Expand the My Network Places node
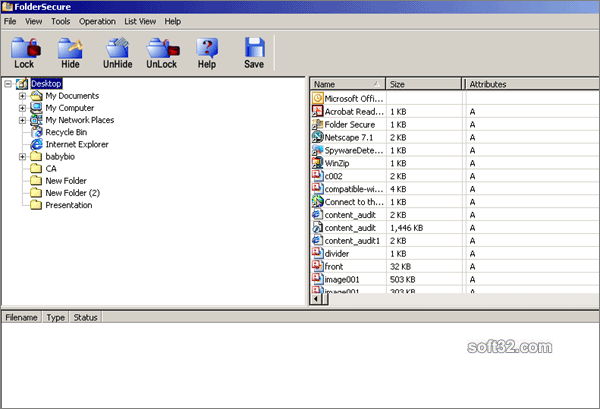The image size is (600, 409). [22, 120]
